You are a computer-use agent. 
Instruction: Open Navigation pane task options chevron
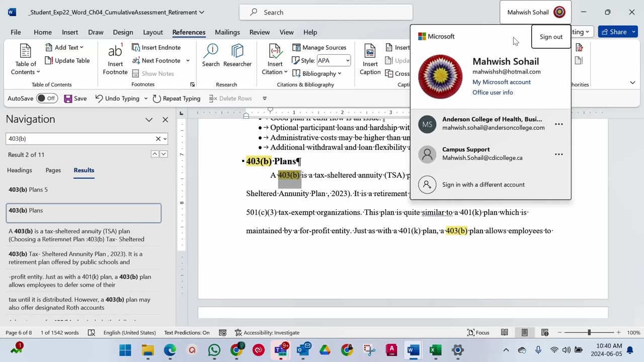[149, 120]
